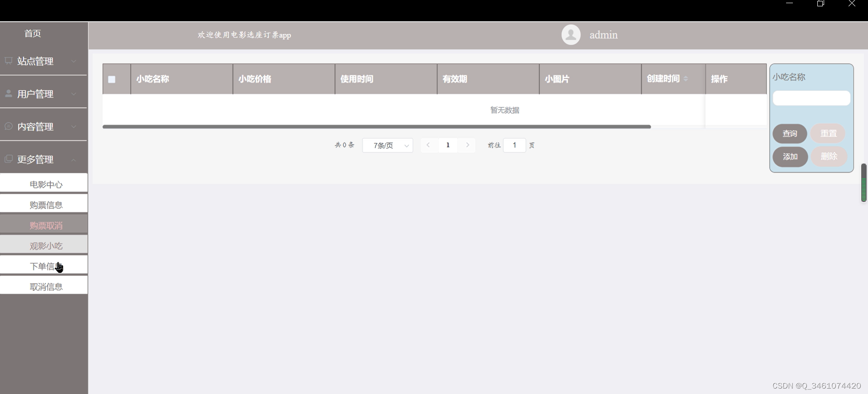Expand the 内容管理 menu chevron
The width and height of the screenshot is (868, 394).
pos(74,126)
